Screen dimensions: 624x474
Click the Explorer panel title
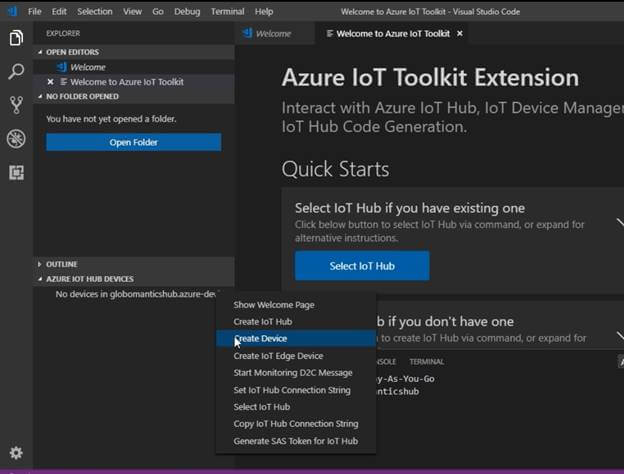click(63, 33)
